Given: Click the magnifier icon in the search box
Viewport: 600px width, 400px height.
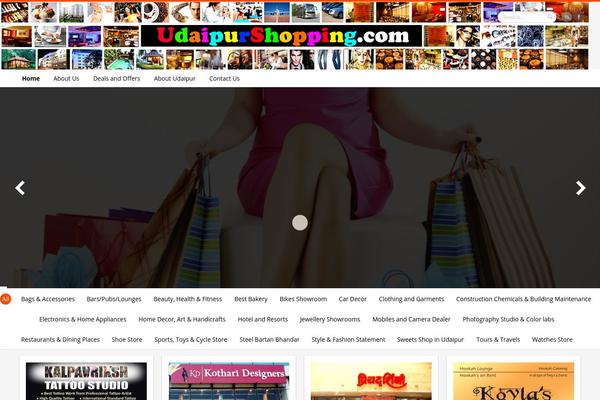Looking at the screenshot, I should pyautogui.click(x=549, y=16).
